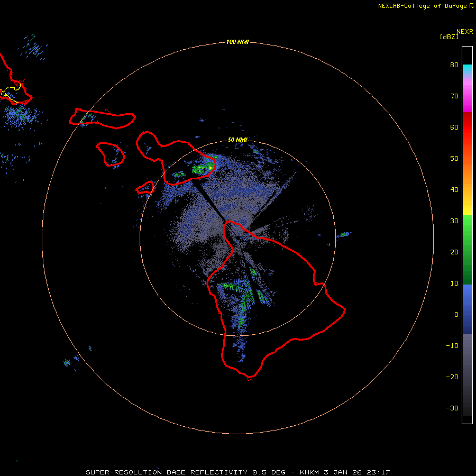Click the 20 dBZ value on the color scale
Image resolution: width=476 pixels, height=476 pixels.
[454, 252]
